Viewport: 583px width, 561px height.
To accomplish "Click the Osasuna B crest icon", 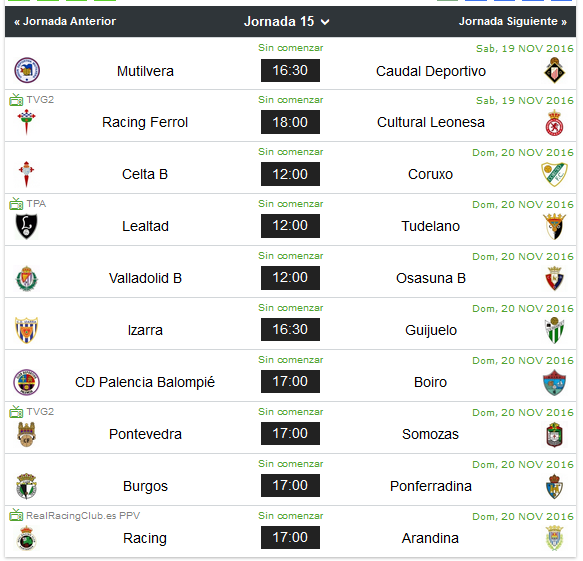I will 554,278.
